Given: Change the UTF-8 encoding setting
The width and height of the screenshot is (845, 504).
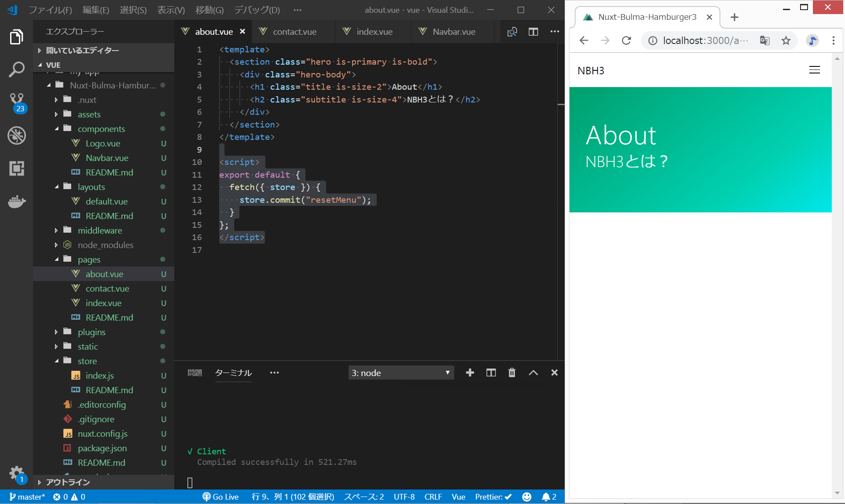Looking at the screenshot, I should tap(404, 497).
